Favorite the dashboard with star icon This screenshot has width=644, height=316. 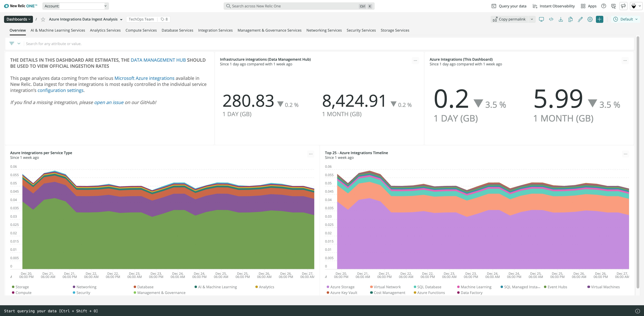click(43, 19)
